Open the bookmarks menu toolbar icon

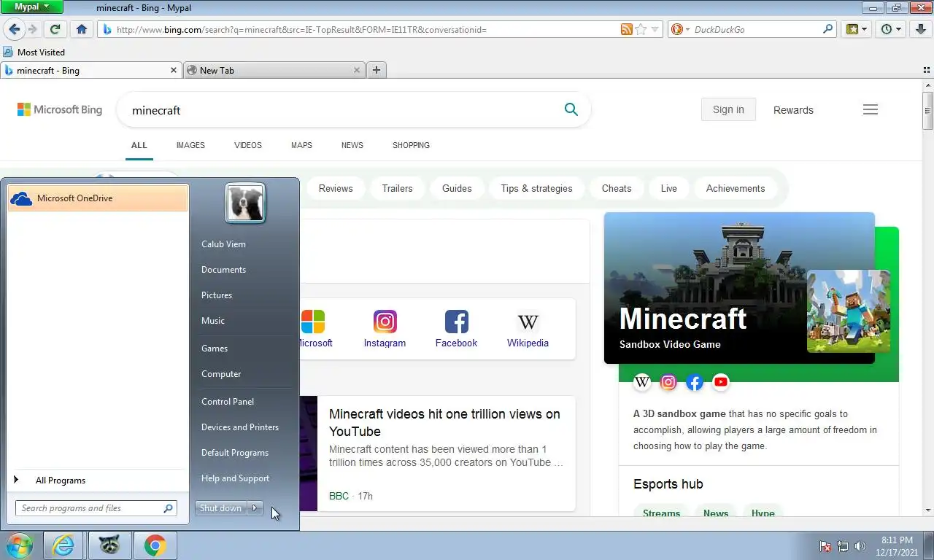coord(855,29)
